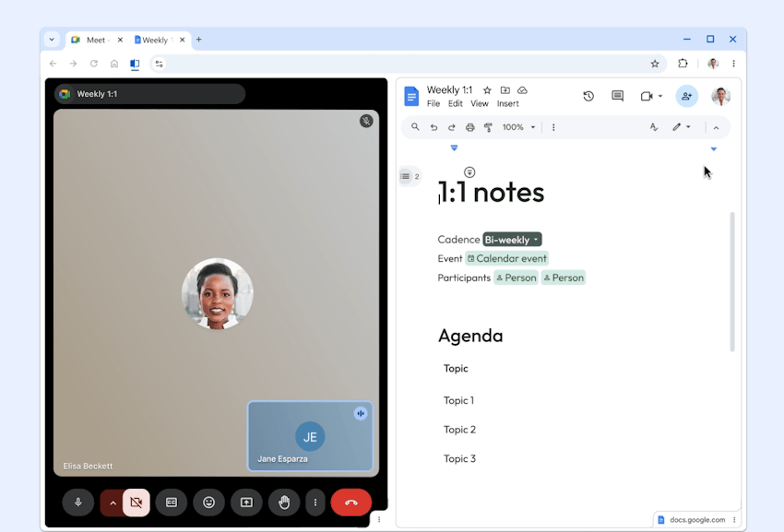Click the Share people button in Docs
Image resolution: width=784 pixels, height=532 pixels.
coord(686,96)
